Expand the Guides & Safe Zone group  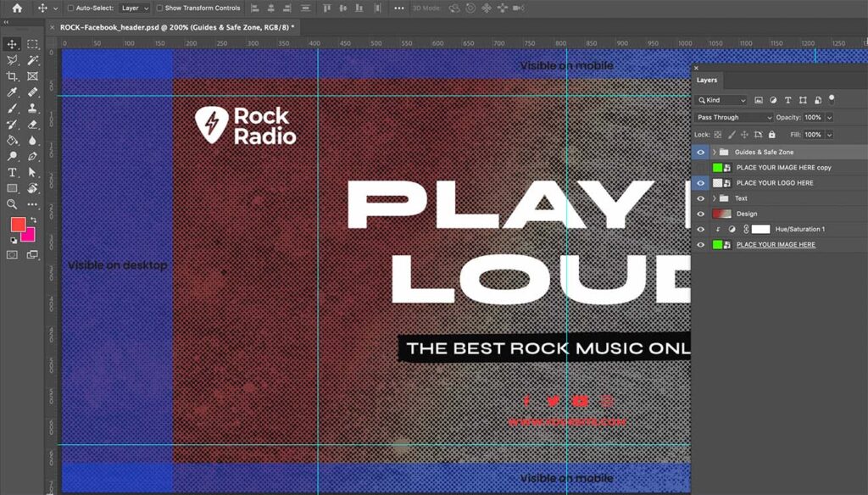[x=715, y=152]
